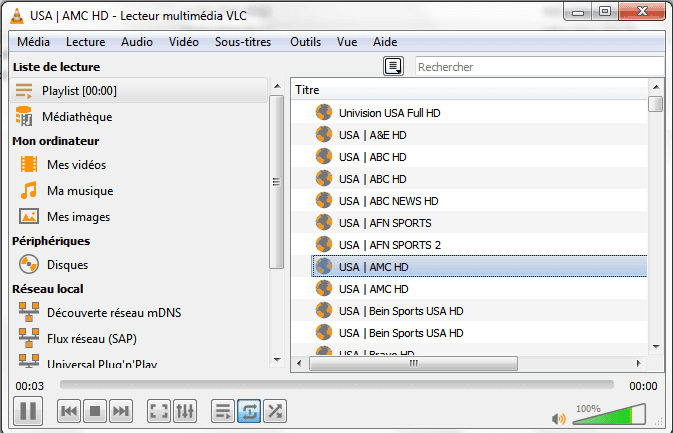This screenshot has width=673, height=433.
Task: Click the film strip icon of Mes vidéos
Action: tap(29, 164)
